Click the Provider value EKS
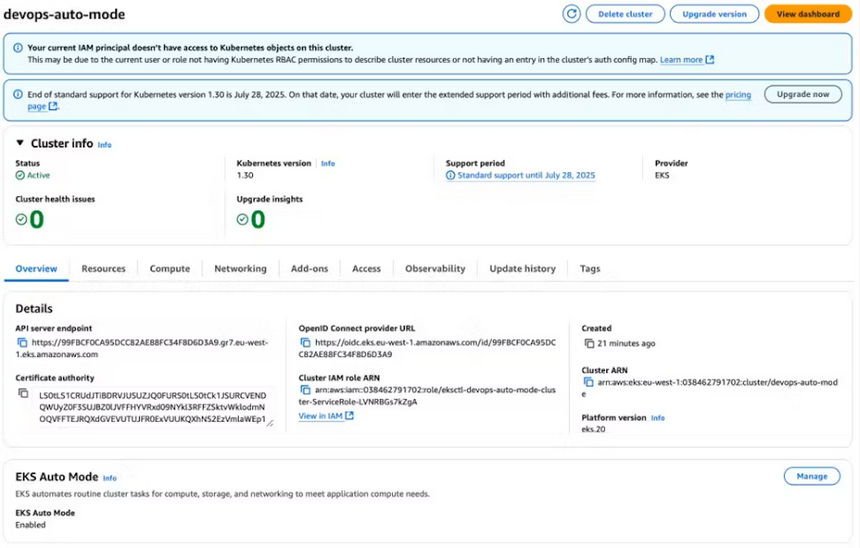 tap(662, 175)
